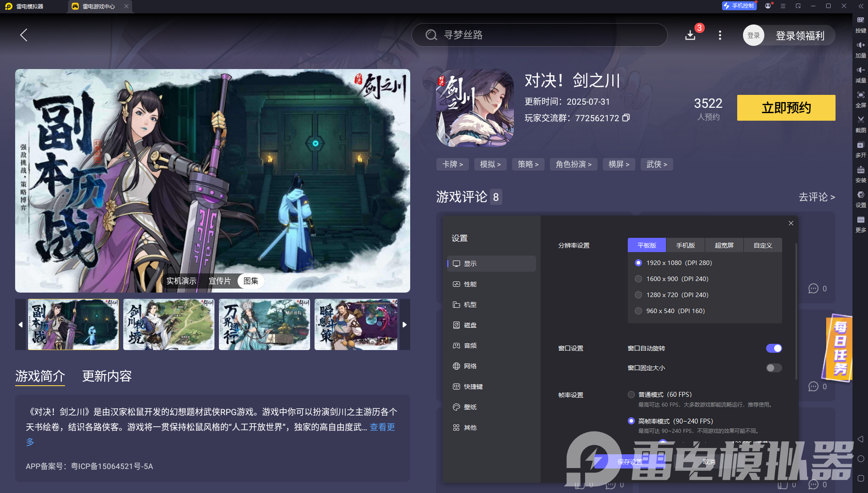Expand the three-dot more options menu
This screenshot has height=493, width=868.
tap(720, 35)
